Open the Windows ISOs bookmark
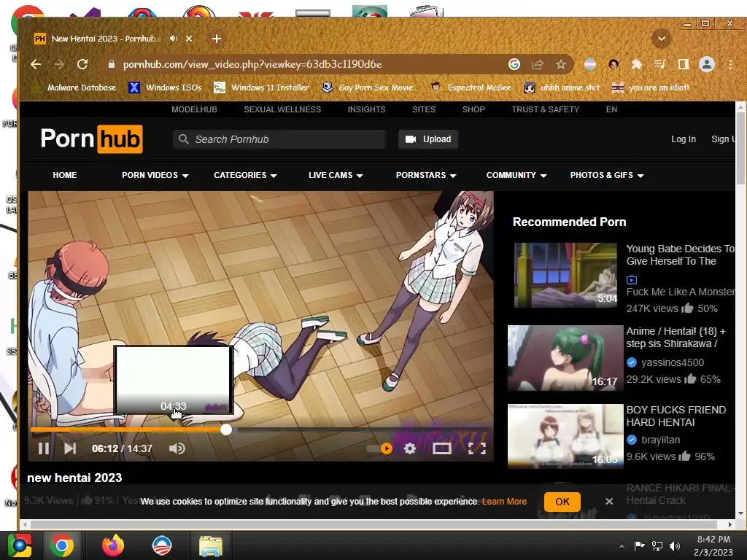The image size is (747, 560). (x=166, y=87)
